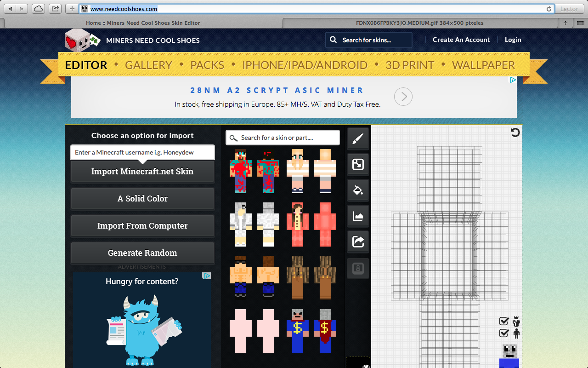
Task: Open the WALLPAPER section
Action: pos(484,65)
